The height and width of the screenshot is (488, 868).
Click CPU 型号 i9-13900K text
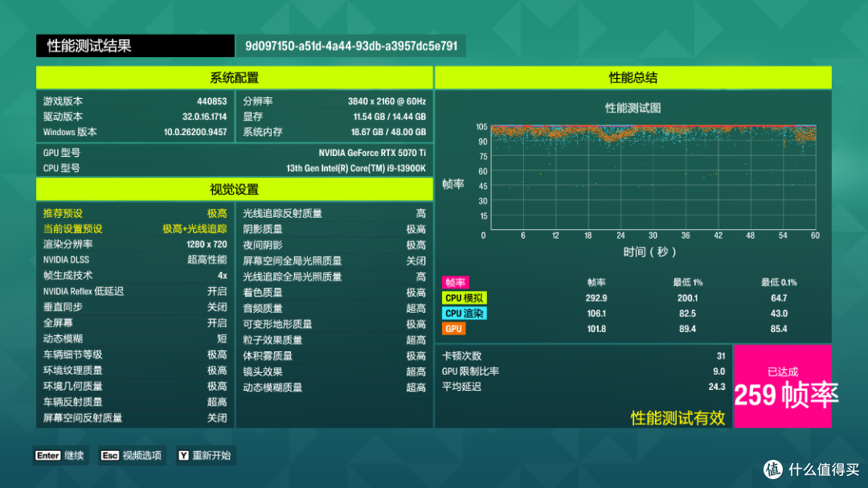tap(356, 168)
